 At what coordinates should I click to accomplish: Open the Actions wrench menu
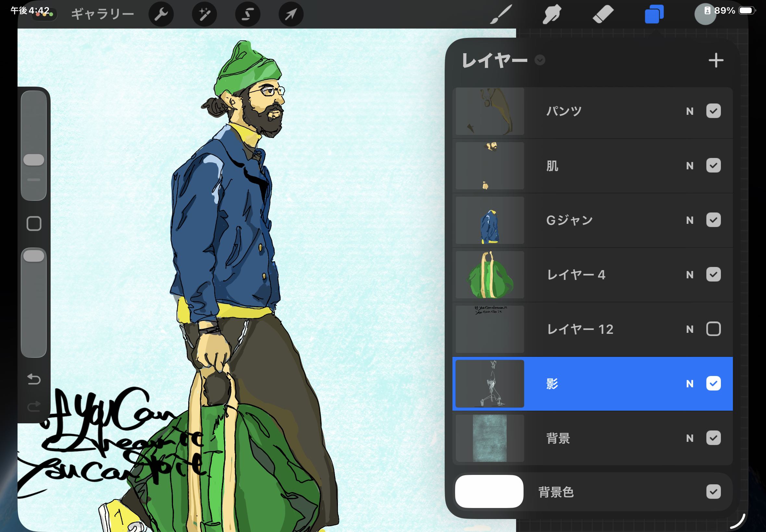click(x=161, y=14)
